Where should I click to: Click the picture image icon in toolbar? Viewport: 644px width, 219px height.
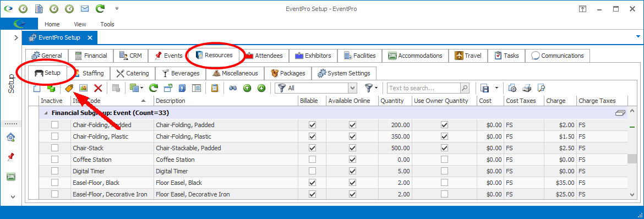(83, 88)
